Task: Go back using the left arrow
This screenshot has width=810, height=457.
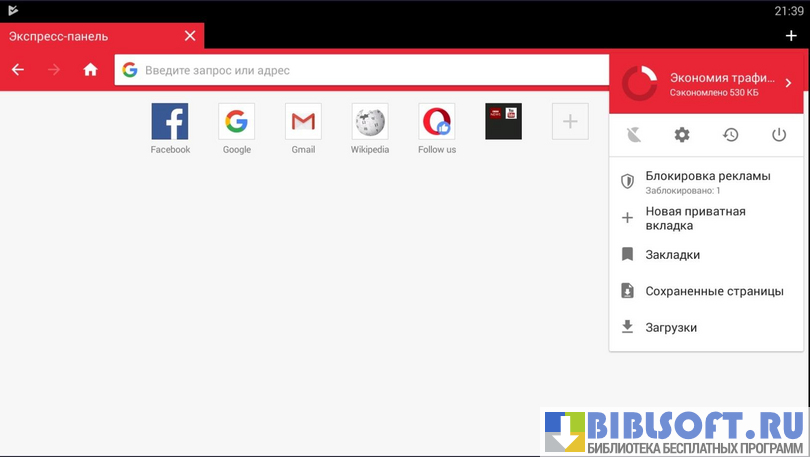Action: [x=18, y=70]
